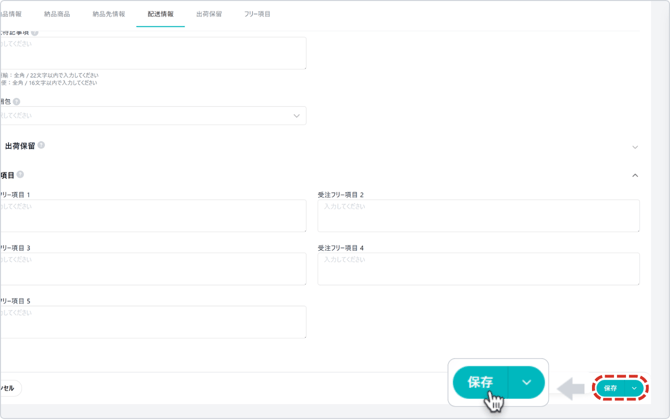Click the cancel button at bottom left
Image resolution: width=670 pixels, height=420 pixels.
(x=8, y=388)
